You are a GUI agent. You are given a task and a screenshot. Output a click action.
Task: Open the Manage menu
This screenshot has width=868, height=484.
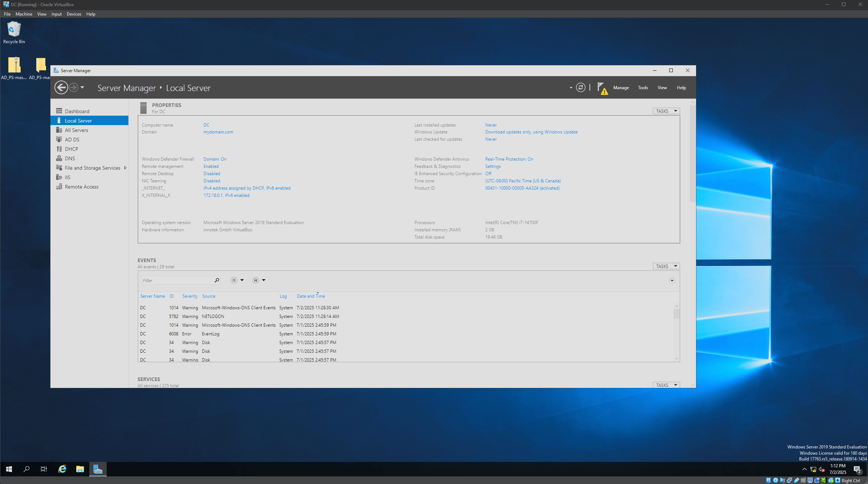coord(621,88)
